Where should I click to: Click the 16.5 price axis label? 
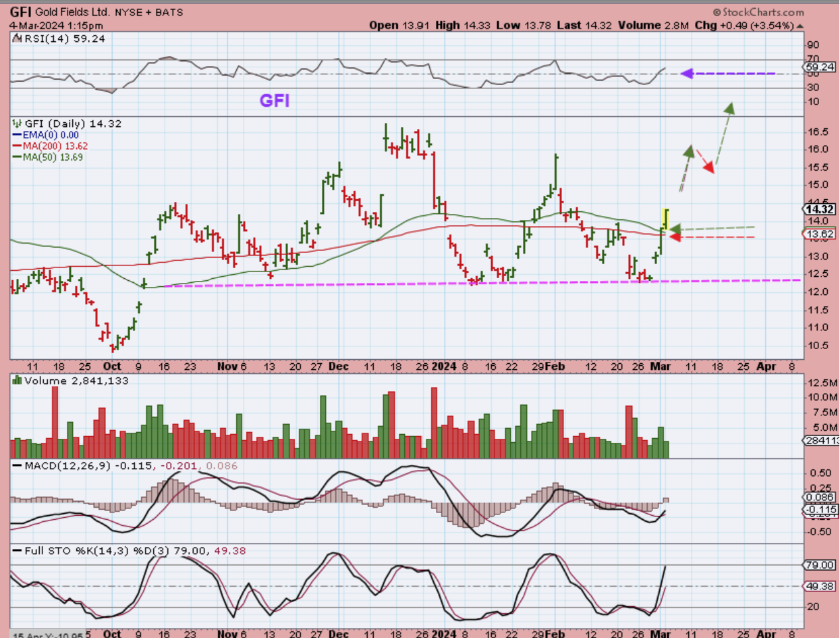coord(818,132)
